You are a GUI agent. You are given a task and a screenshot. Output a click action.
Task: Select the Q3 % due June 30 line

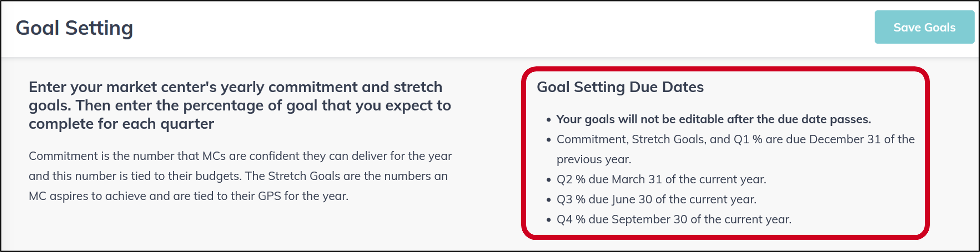[656, 200]
